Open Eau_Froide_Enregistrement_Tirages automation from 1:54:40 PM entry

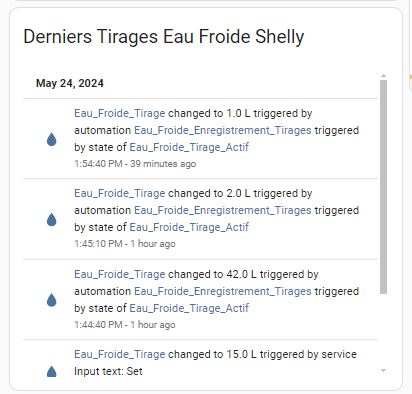point(223,131)
